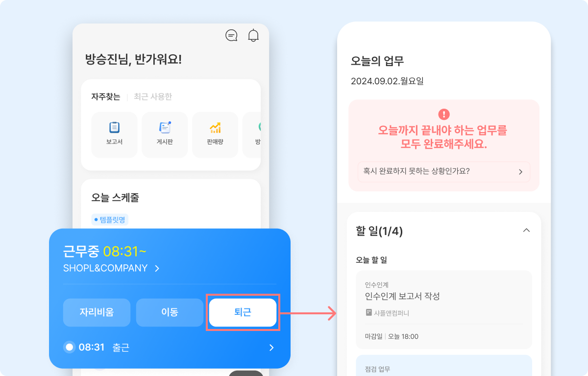
Task: Switch to the 최근 사용한 tab
Action: click(x=153, y=97)
